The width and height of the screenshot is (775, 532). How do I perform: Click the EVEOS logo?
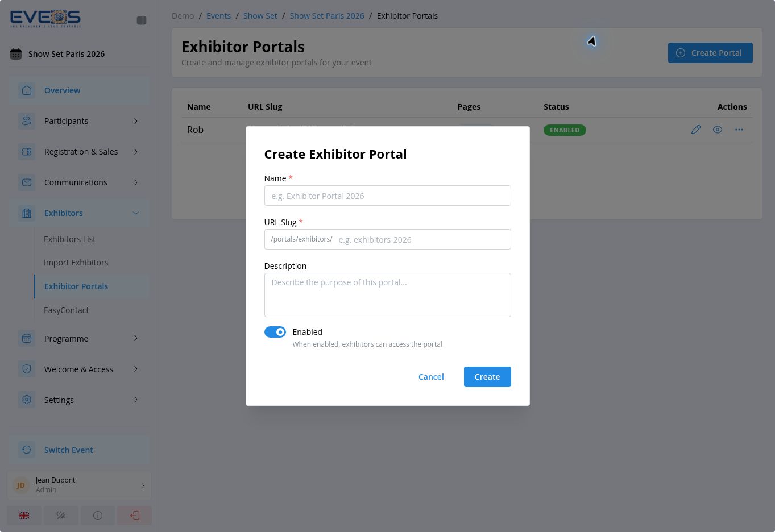(45, 19)
